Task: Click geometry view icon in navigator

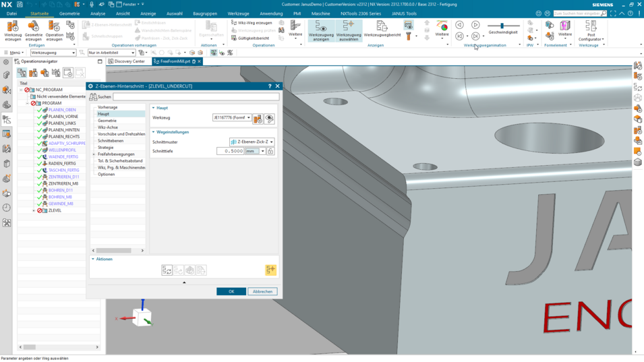Action: click(x=45, y=73)
